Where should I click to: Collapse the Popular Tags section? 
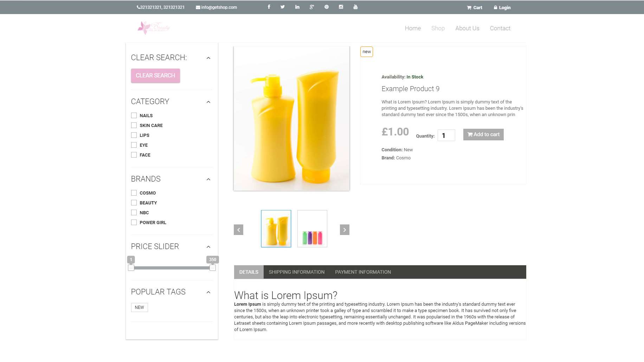[208, 292]
